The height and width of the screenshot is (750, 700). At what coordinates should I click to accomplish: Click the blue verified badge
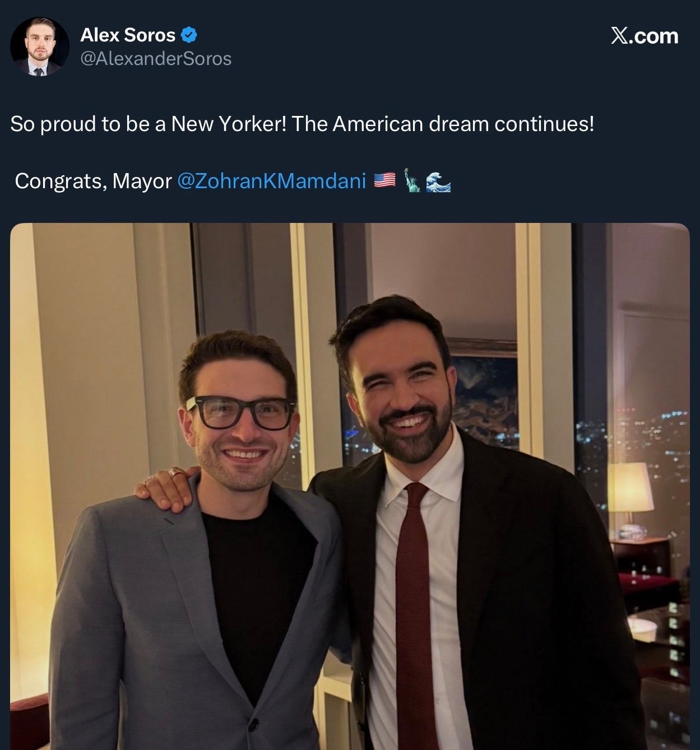[x=189, y=35]
